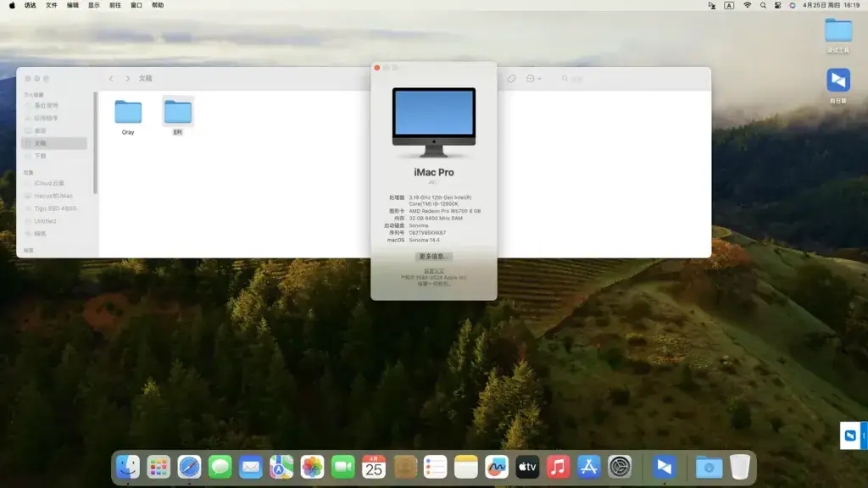Screen dimensions: 868x488
Task: Click the Siri icon in menu bar
Action: 793,5
